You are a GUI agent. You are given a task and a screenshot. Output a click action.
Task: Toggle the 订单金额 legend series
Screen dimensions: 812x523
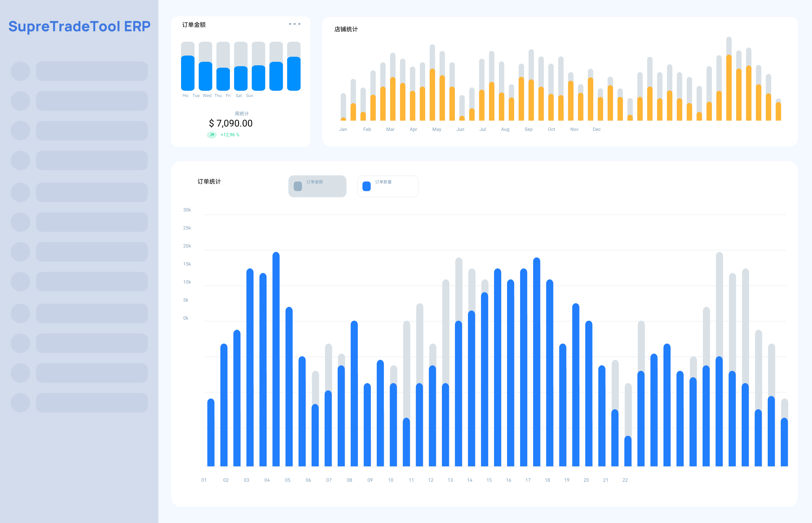(x=317, y=186)
